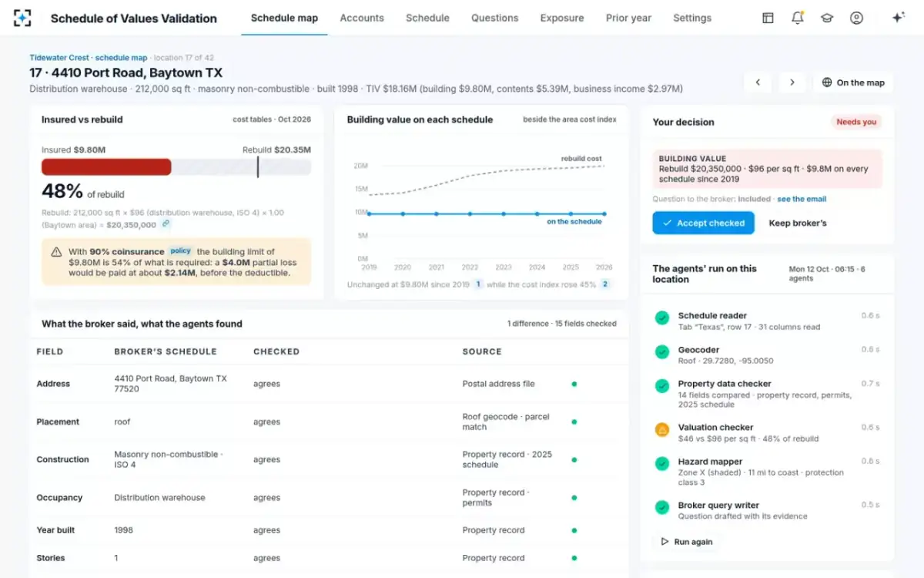Open the Tidewater Crest schedule map breadcrumb
The height and width of the screenshot is (578, 924).
pyautogui.click(x=89, y=58)
